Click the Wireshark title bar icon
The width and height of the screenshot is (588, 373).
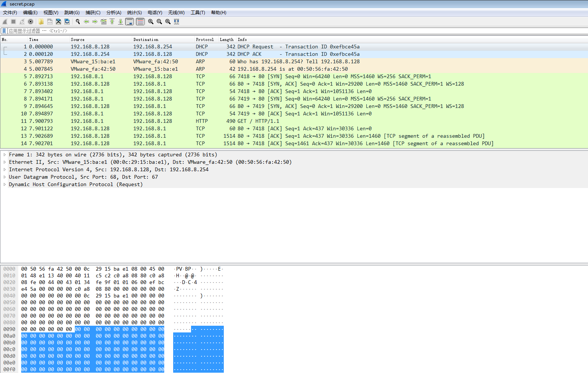click(4, 4)
